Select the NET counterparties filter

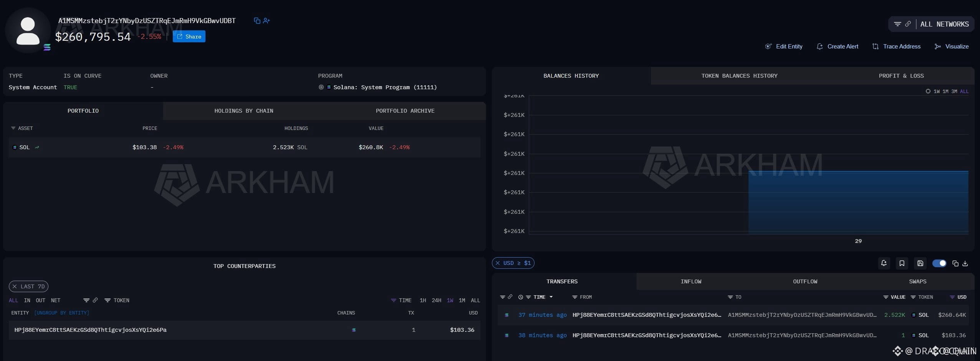pos(55,301)
